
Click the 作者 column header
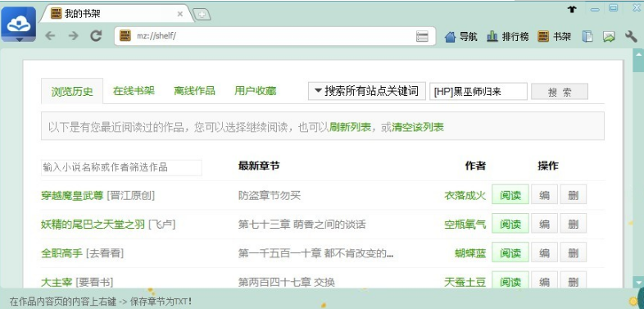tap(475, 166)
